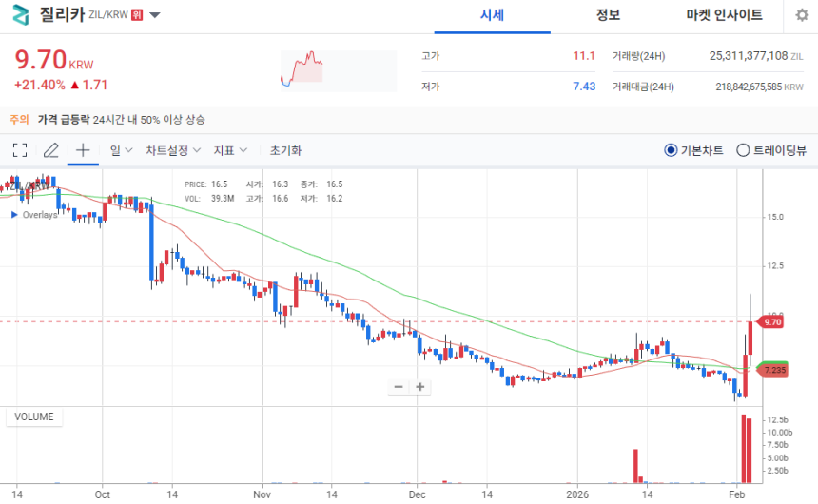Open the 차트설정 dropdown
Viewport: 818px width, 504px height.
click(173, 150)
